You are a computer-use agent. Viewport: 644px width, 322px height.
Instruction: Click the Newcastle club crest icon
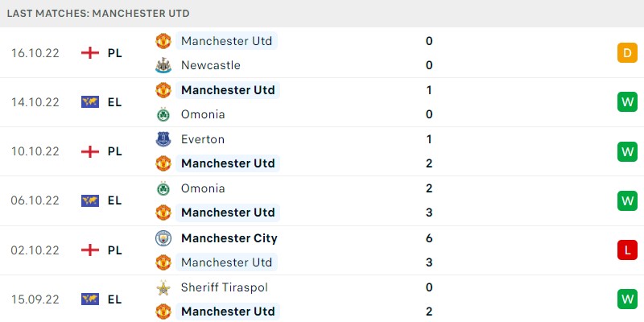[x=163, y=65]
